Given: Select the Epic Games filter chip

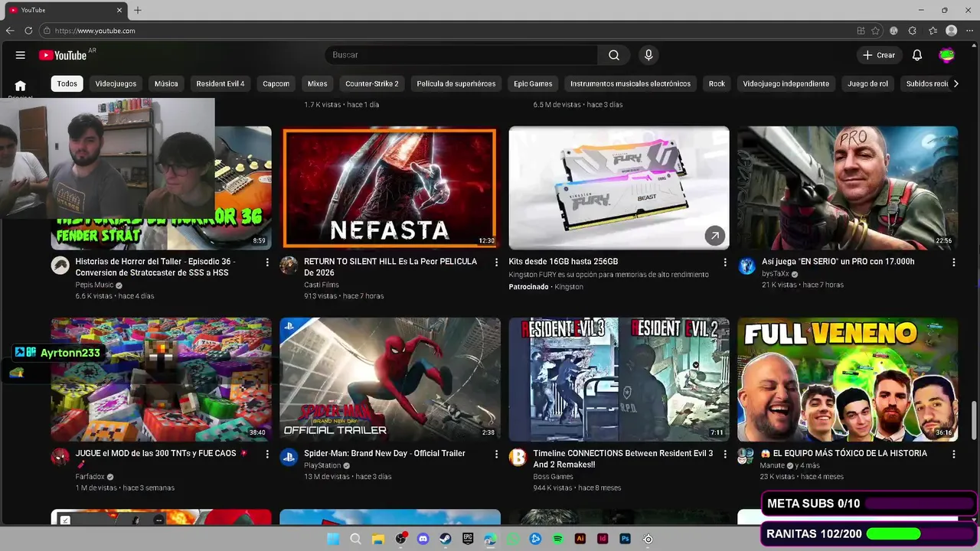Looking at the screenshot, I should tap(533, 83).
